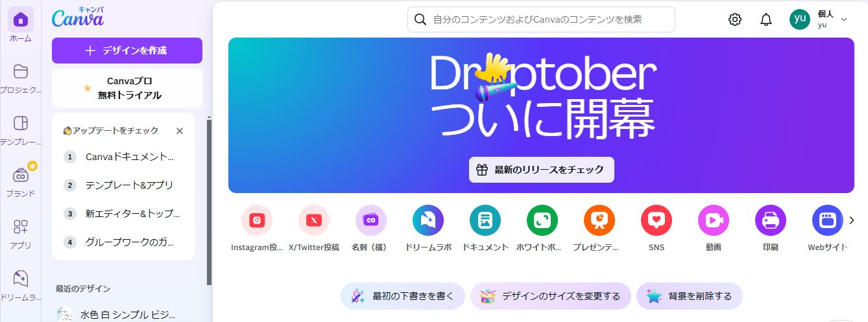Select the Instagram投稿 design icon
This screenshot has height=322, width=868.
click(x=257, y=220)
